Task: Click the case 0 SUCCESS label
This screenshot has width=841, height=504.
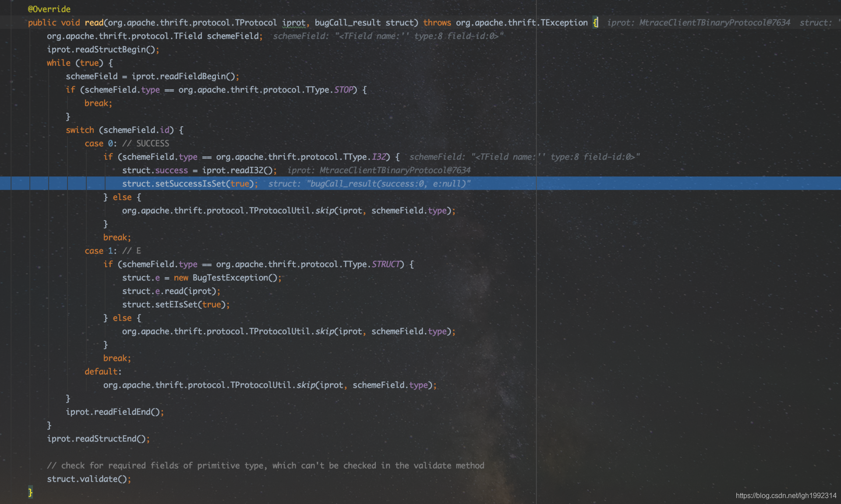Action: (x=127, y=144)
